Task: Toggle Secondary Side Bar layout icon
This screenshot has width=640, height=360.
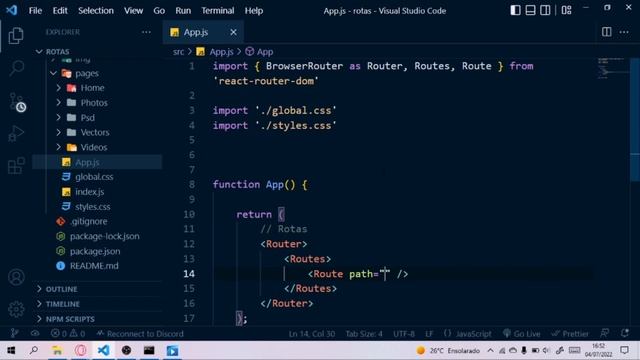Action: 545,10
